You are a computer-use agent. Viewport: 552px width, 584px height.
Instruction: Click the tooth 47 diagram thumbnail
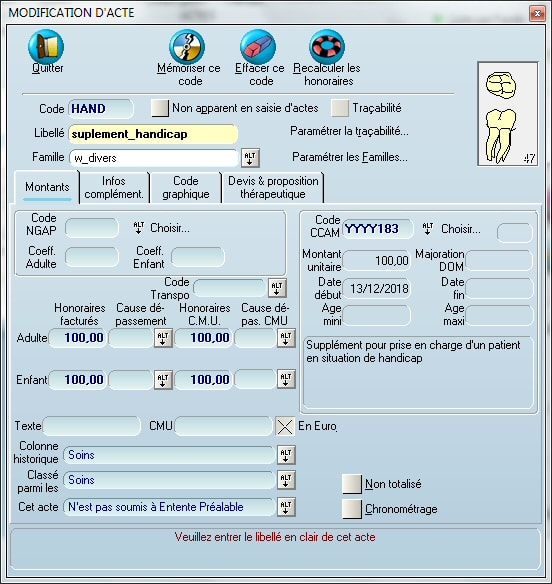[508, 114]
